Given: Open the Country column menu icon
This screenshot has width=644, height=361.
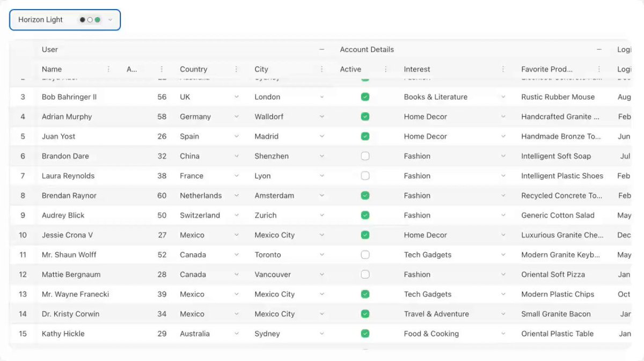Looking at the screenshot, I should (x=236, y=69).
